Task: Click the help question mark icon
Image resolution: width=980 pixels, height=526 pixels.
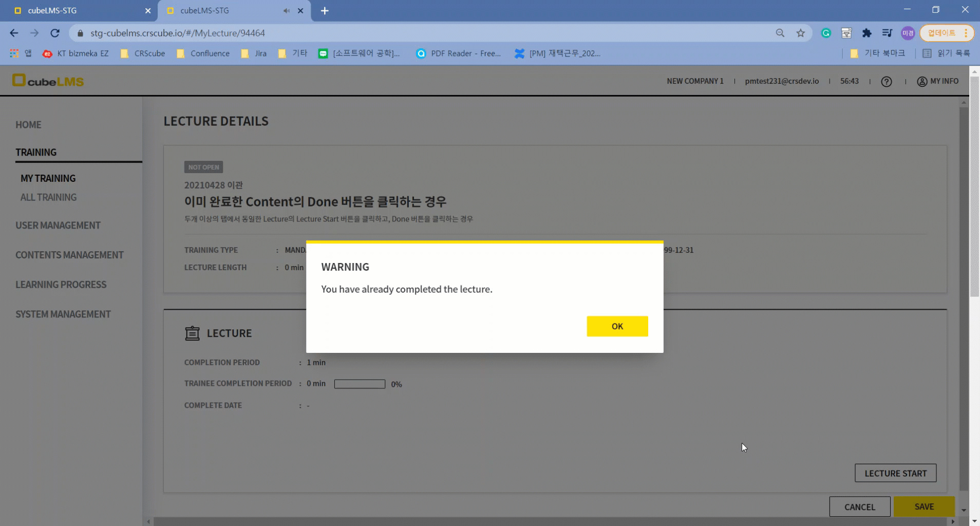Action: point(886,82)
